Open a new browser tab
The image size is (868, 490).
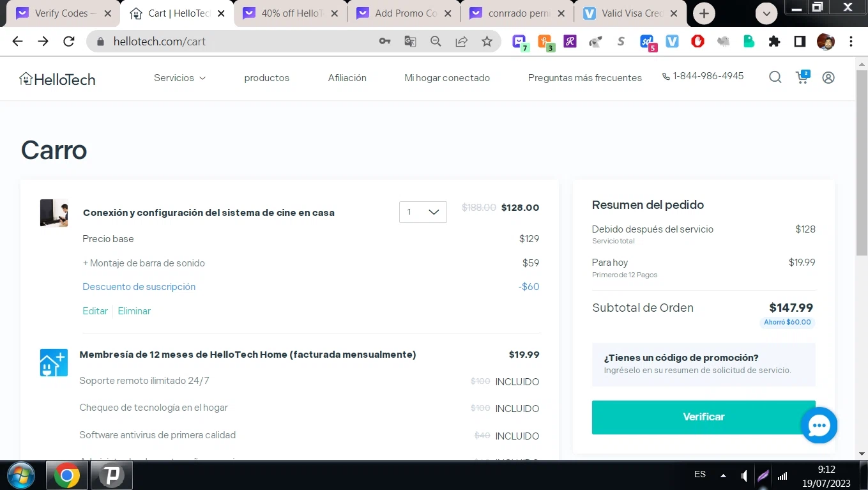pos(704,13)
